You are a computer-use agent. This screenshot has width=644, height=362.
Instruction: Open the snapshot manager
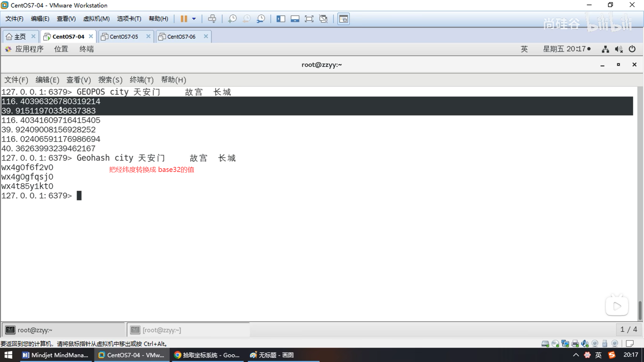coord(261,19)
